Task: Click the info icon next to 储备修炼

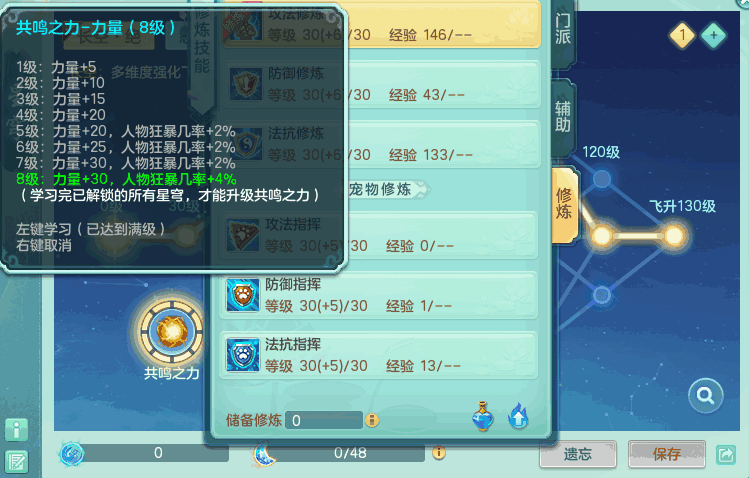Action: [x=372, y=420]
